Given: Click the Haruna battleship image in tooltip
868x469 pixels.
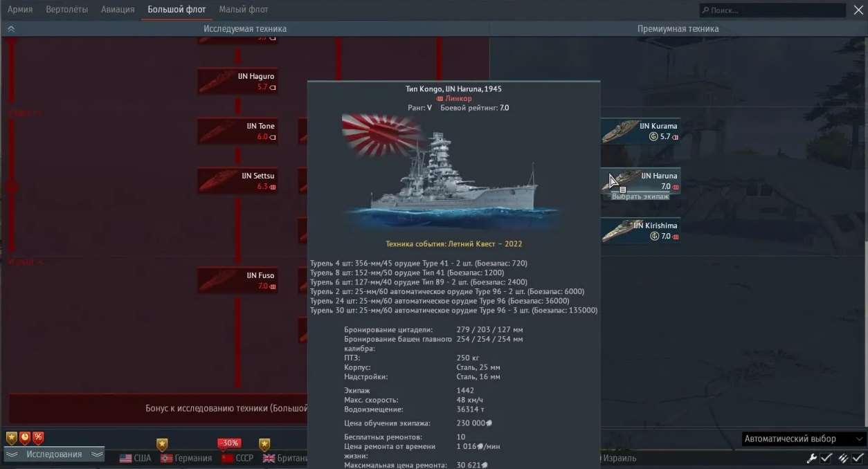Looking at the screenshot, I should coord(453,173).
